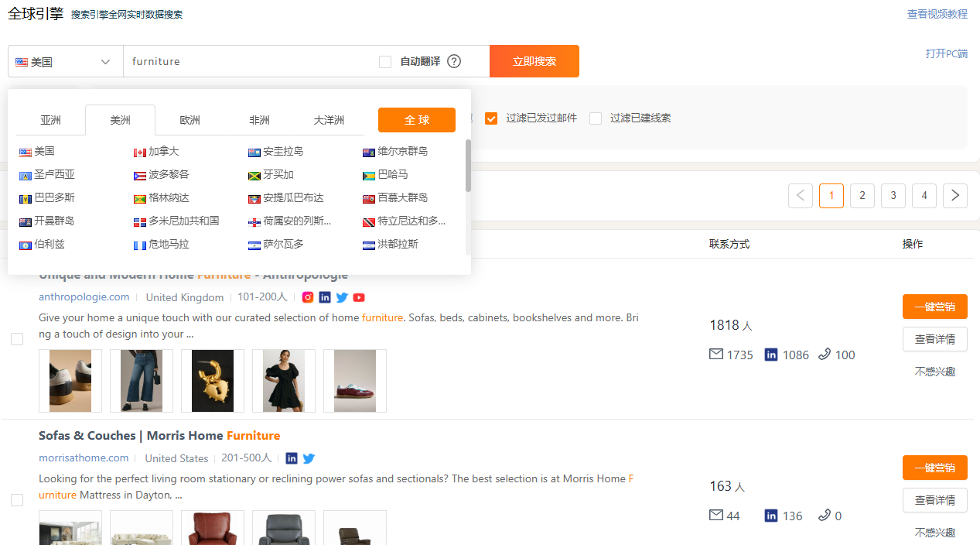Switch to 欧洲 tab
This screenshot has height=545, width=980.
coord(190,120)
